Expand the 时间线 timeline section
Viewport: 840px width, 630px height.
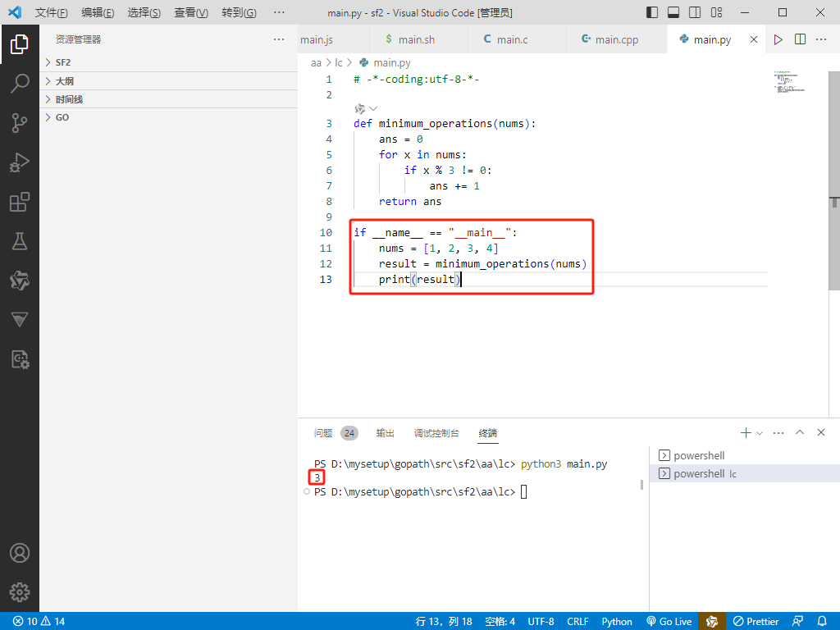point(168,99)
